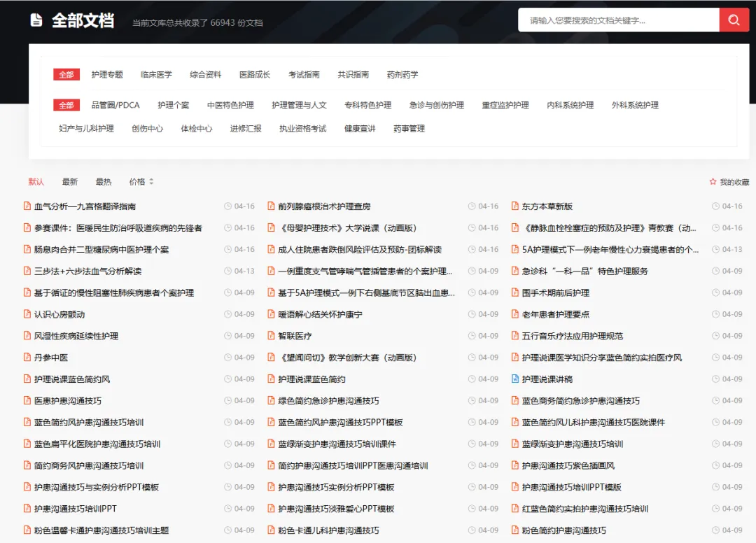Sort documents by 最热
Screen dimensions: 756x543
104,182
